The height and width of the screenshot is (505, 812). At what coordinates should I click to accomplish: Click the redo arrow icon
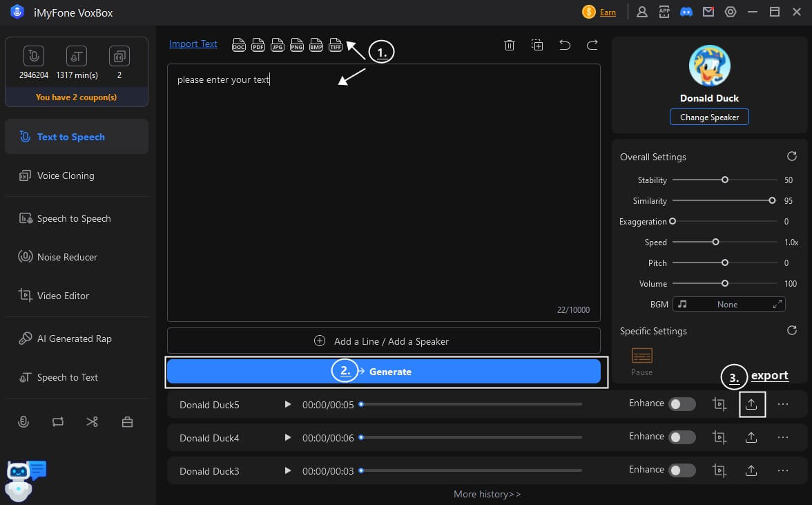[x=592, y=45]
